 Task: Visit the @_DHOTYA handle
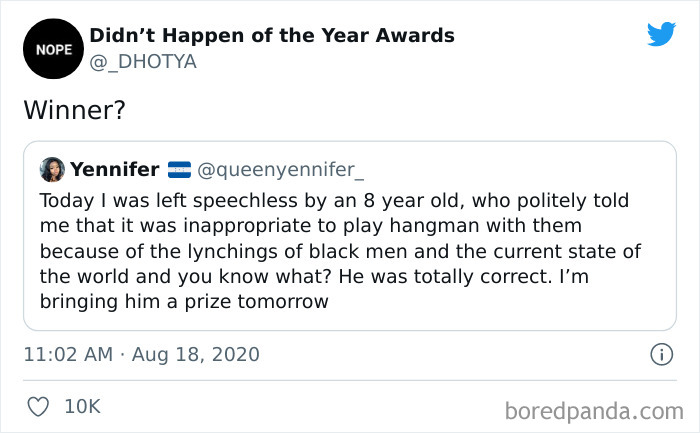click(x=143, y=62)
